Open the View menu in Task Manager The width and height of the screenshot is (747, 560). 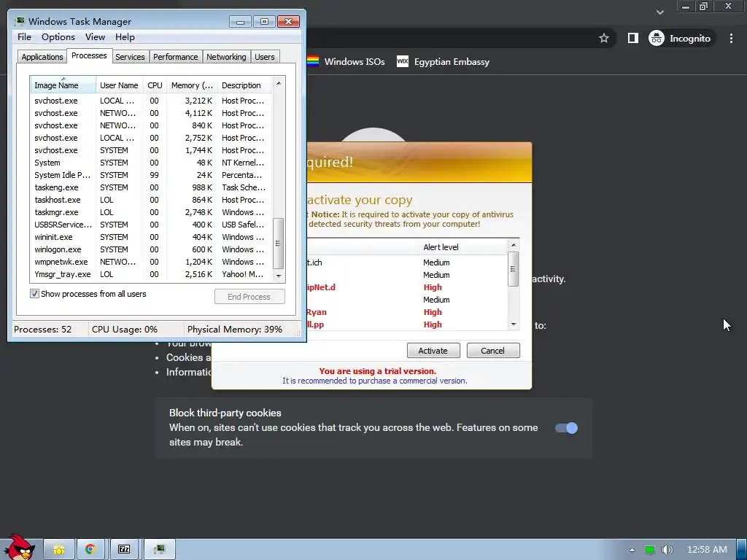point(95,37)
